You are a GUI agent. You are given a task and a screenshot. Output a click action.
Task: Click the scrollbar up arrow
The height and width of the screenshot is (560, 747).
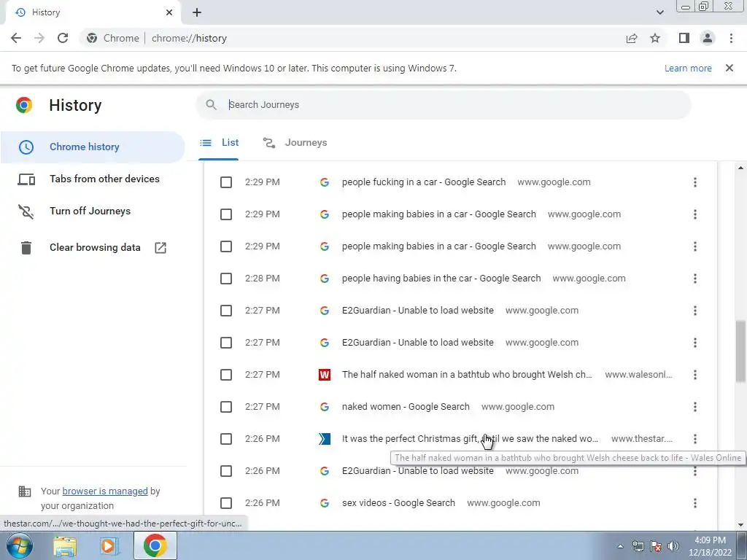coord(740,168)
